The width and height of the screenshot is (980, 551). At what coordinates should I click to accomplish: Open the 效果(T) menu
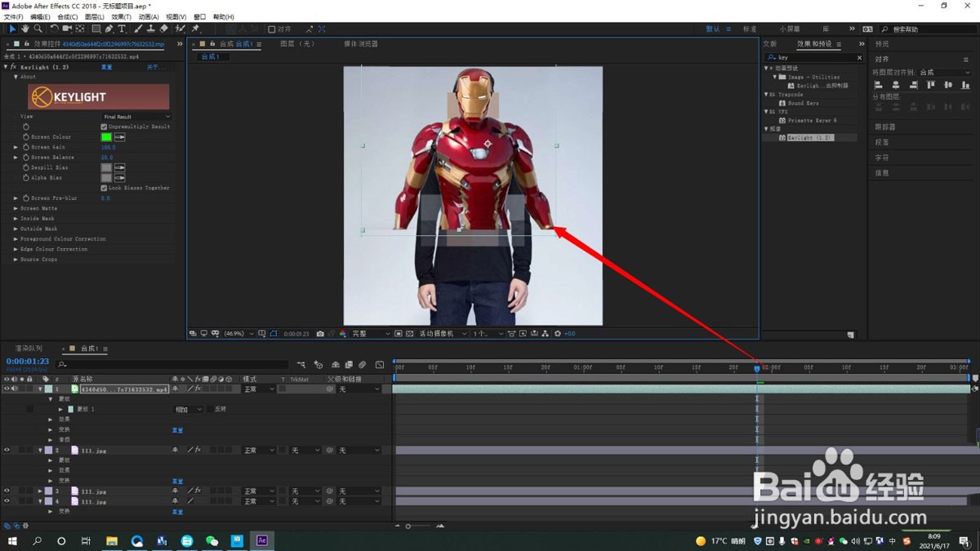pyautogui.click(x=121, y=16)
